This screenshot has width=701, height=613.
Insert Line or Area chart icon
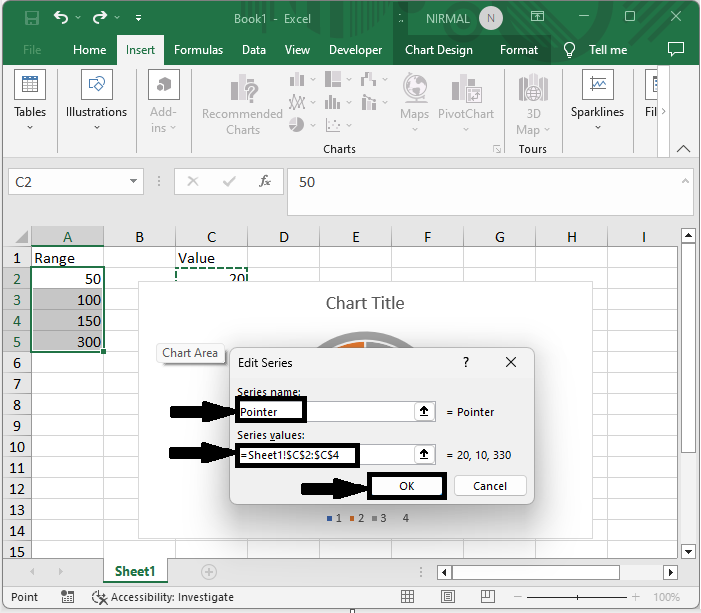297,102
